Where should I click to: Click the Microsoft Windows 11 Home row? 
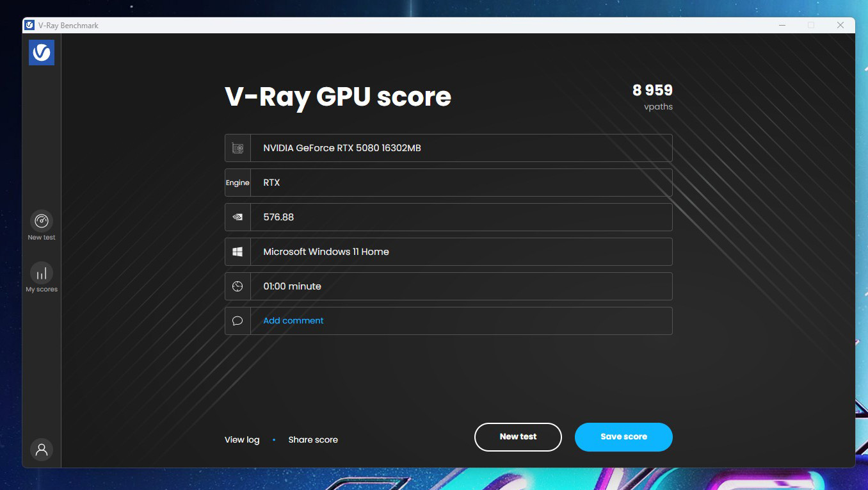(461, 252)
